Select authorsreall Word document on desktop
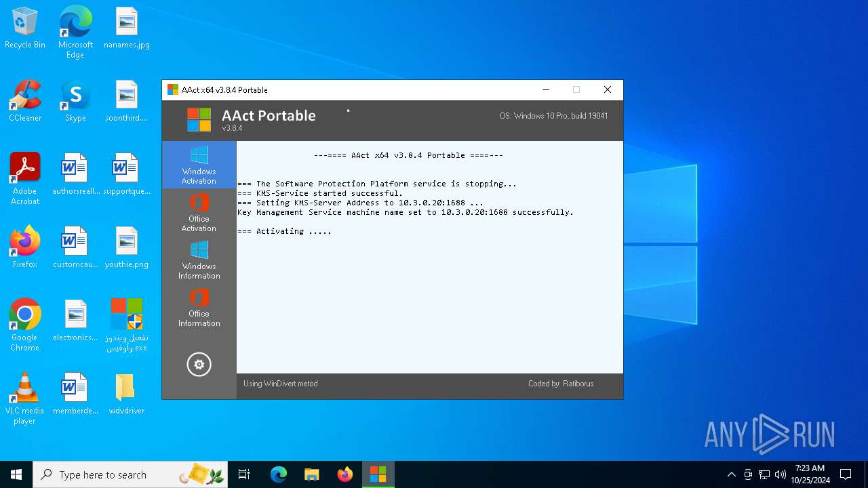This screenshot has height=488, width=868. [75, 175]
